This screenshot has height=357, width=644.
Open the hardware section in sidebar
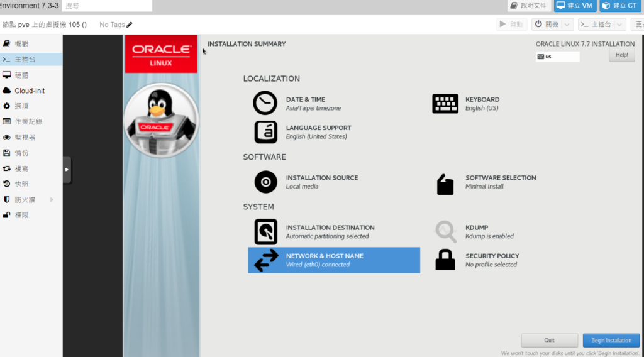click(x=22, y=75)
